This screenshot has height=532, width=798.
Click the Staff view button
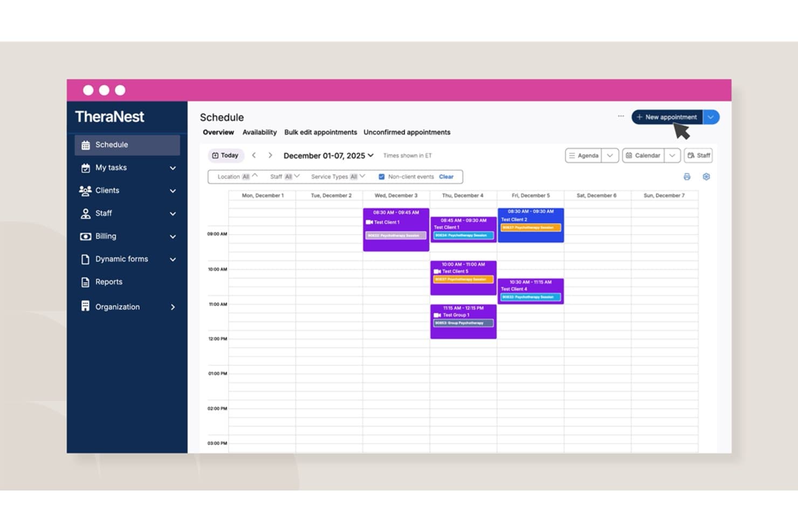pos(698,156)
